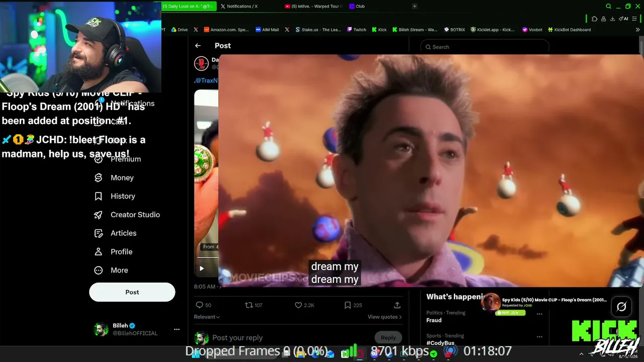Screen dimensions: 644x362
Task: Expand the Relevant reply sort dropdown
Action: [207, 317]
